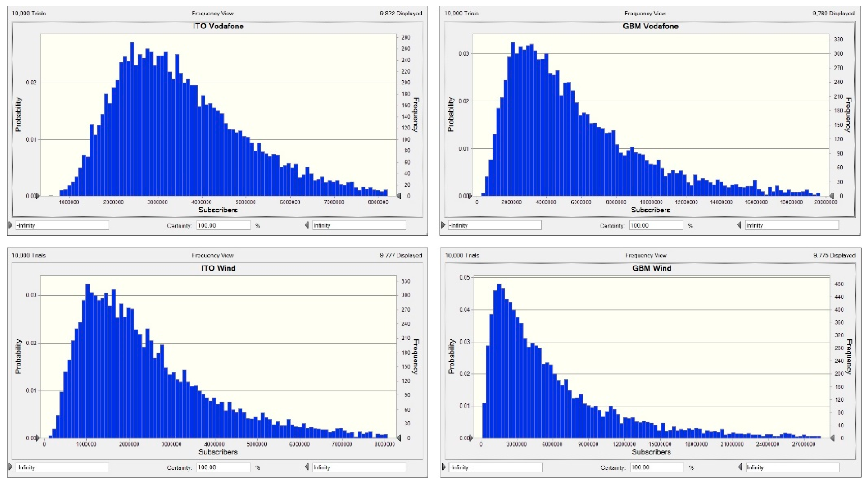868x484 pixels.
Task: Click Frequency View label on GBM Wind window
Action: pyautogui.click(x=646, y=256)
